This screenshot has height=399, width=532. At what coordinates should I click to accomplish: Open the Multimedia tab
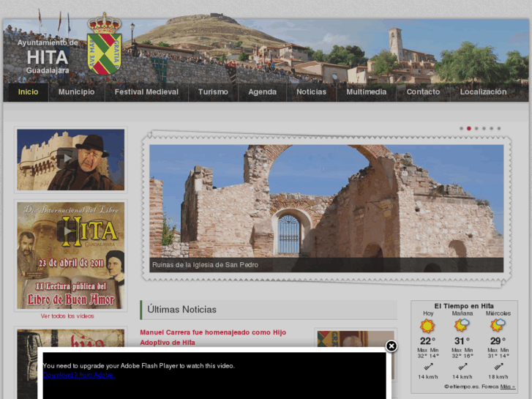(x=366, y=92)
